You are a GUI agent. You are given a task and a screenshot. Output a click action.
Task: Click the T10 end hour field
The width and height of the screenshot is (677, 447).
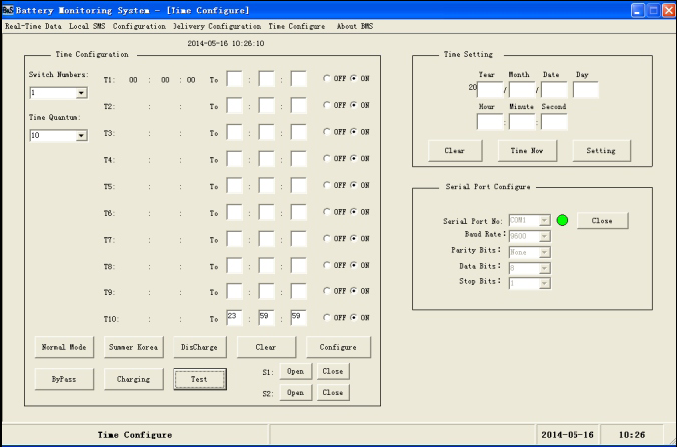pos(236,317)
